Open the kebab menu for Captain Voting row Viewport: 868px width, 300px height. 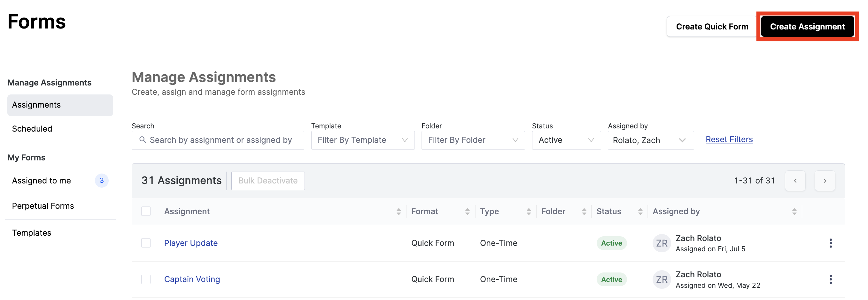click(x=831, y=280)
